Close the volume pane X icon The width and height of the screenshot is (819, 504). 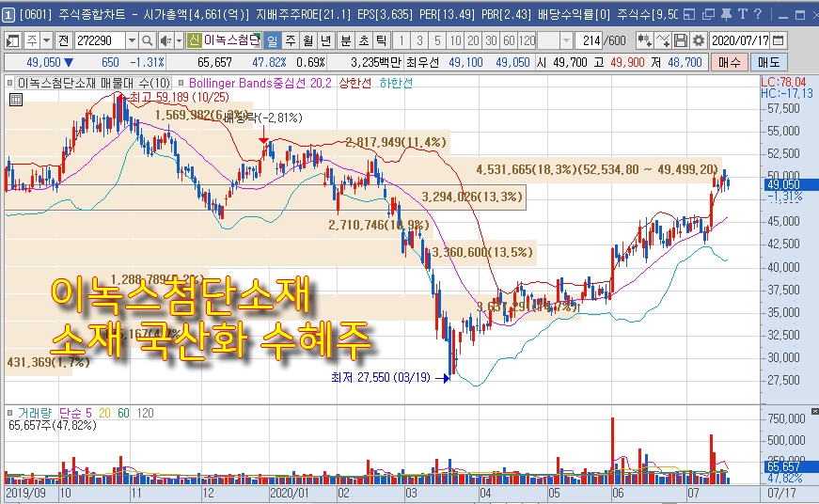point(815,412)
